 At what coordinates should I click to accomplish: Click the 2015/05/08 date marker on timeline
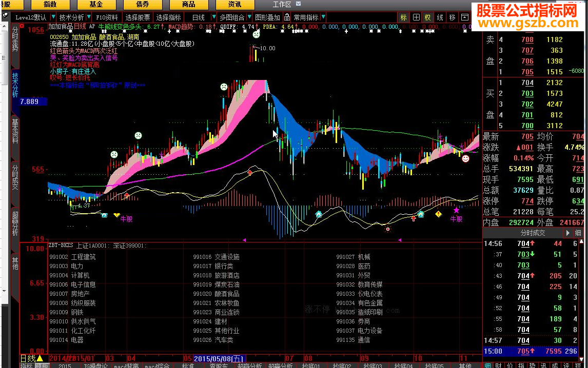pos(220,358)
